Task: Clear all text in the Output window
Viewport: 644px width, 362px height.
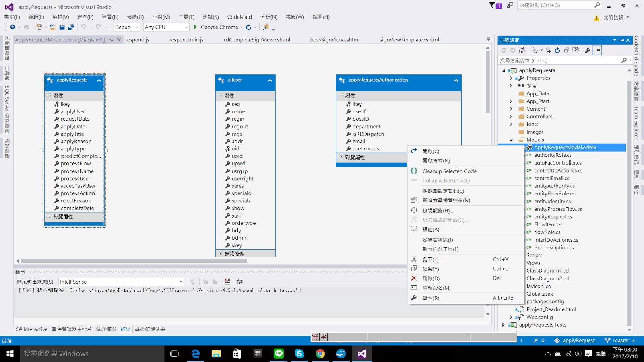Action: pos(227,282)
